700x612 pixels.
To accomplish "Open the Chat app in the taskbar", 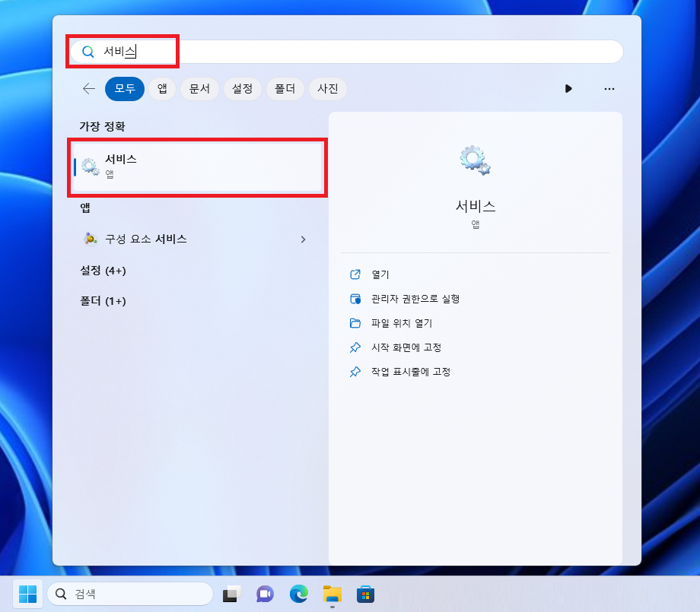I will click(264, 594).
